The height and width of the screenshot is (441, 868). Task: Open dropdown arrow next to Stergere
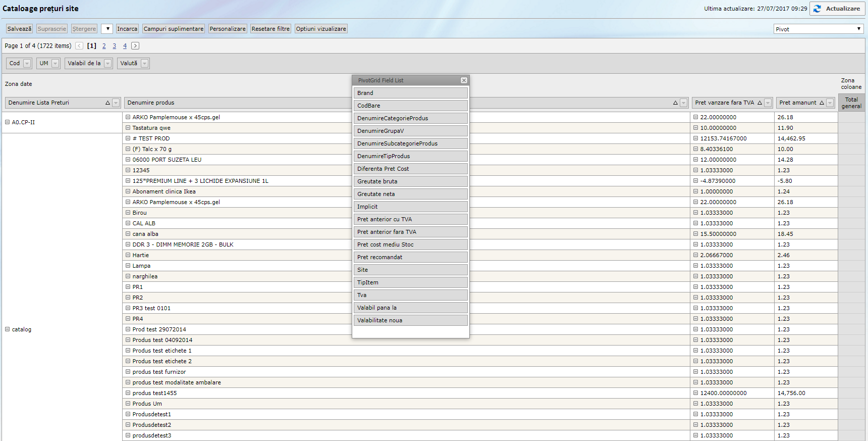click(x=107, y=29)
